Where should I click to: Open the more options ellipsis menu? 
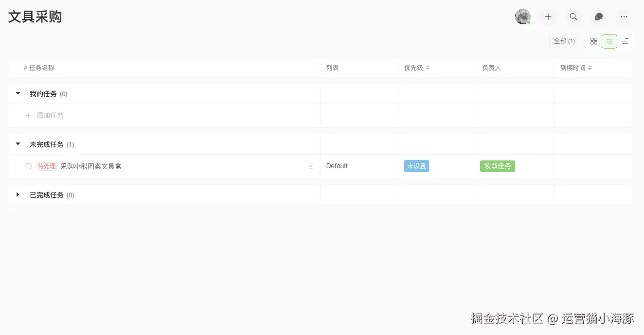pyautogui.click(x=624, y=17)
